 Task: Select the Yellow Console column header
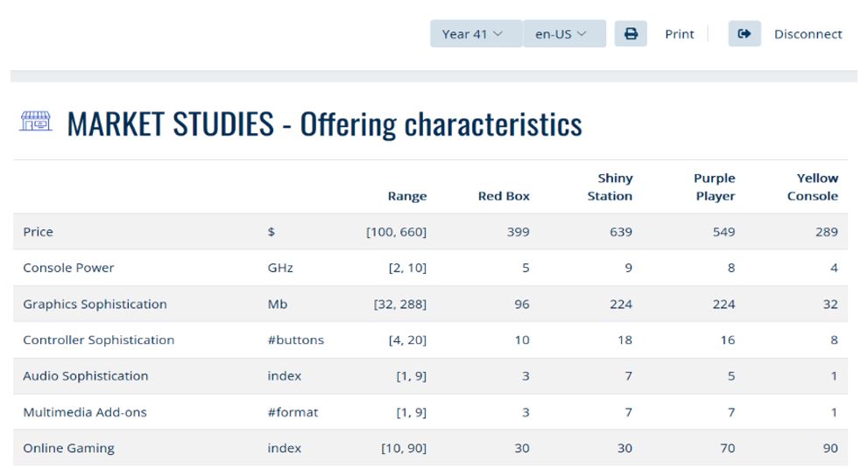point(813,187)
